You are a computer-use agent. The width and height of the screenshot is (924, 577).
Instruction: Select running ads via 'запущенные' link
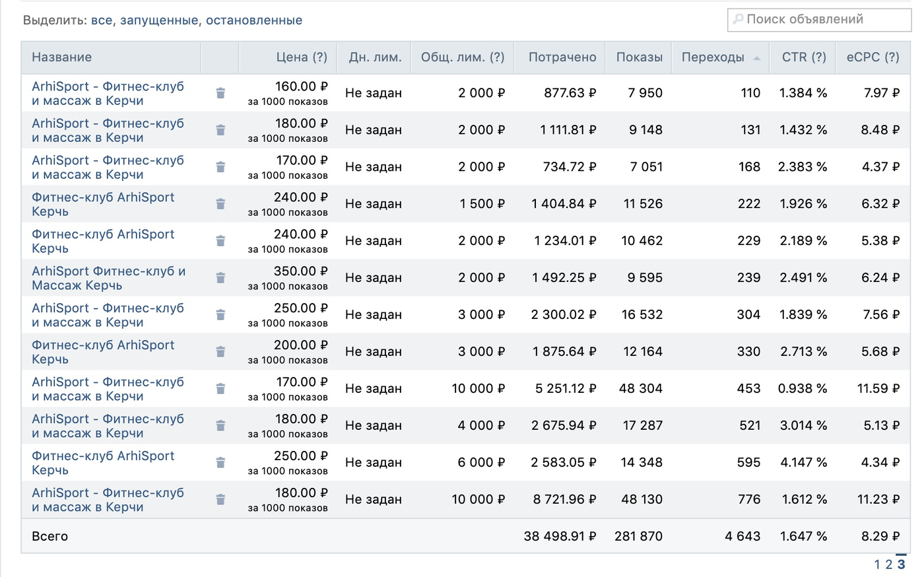(x=159, y=20)
